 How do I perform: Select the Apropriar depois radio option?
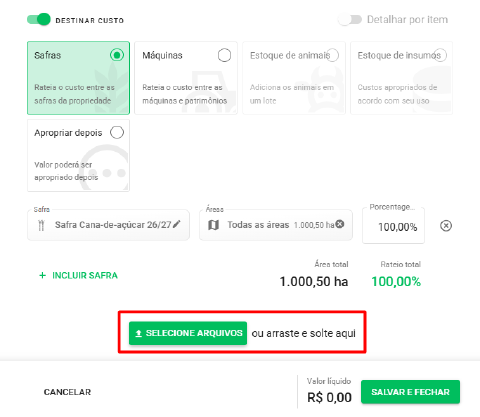pyautogui.click(x=117, y=132)
